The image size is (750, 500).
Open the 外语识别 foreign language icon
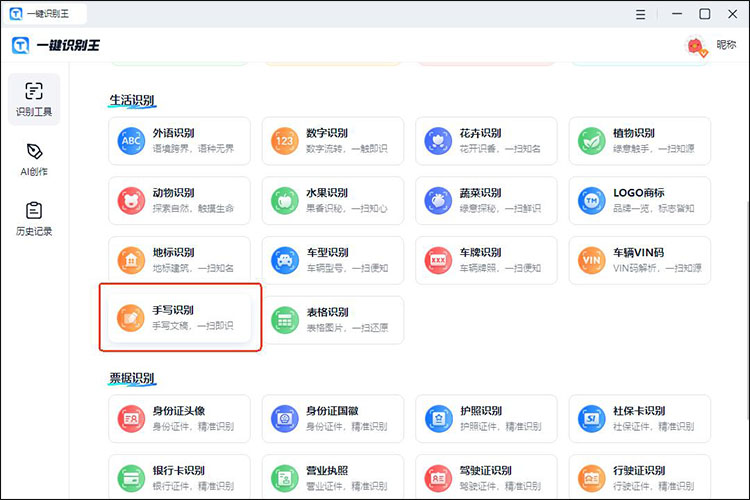click(x=131, y=141)
